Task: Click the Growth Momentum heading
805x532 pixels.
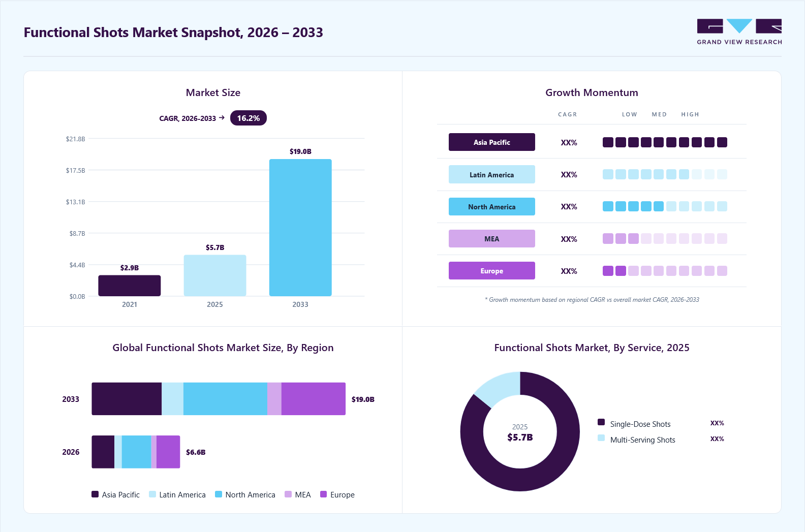Action: [592, 92]
